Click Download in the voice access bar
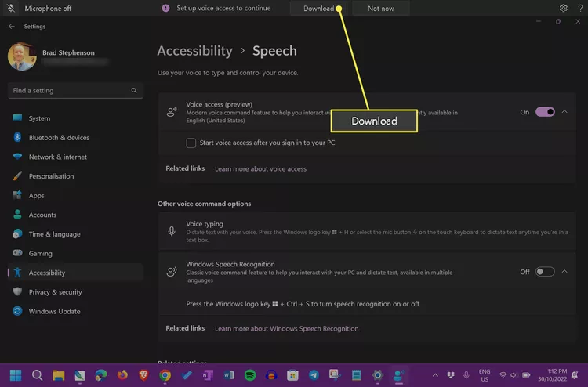 tap(318, 9)
